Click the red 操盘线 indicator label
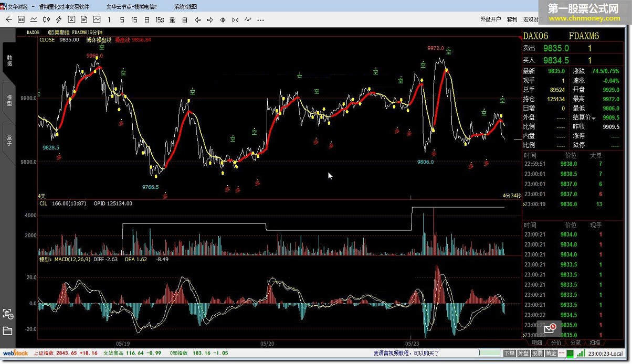Screen dimensions: 632x364 pyautogui.click(x=123, y=39)
